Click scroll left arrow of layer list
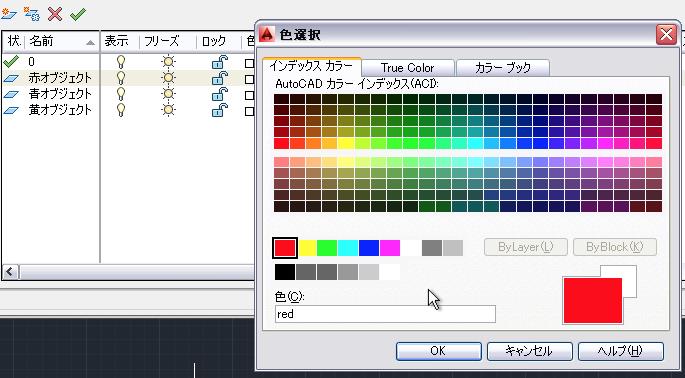 [10, 272]
